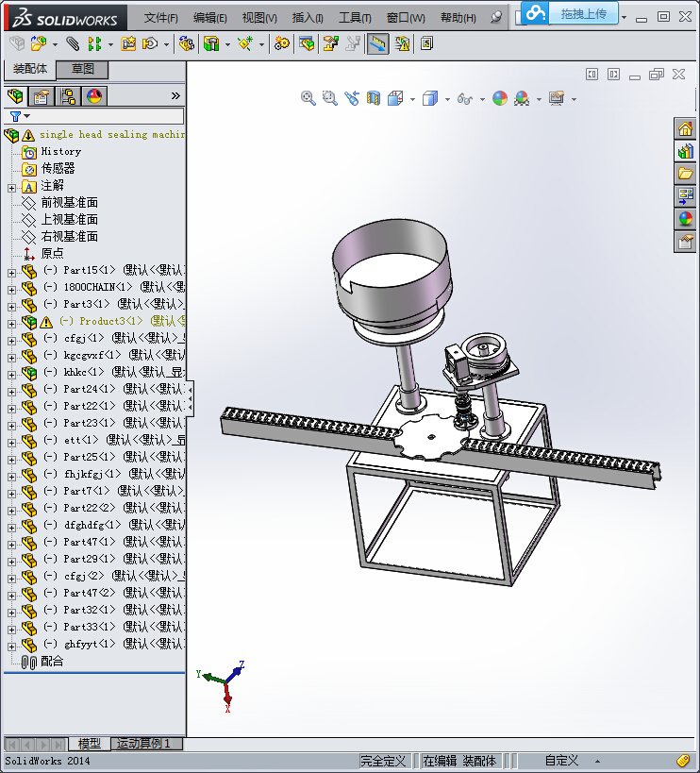700x773 pixels.
Task: Expand hidden manager tabs chevron
Action: coord(175,95)
